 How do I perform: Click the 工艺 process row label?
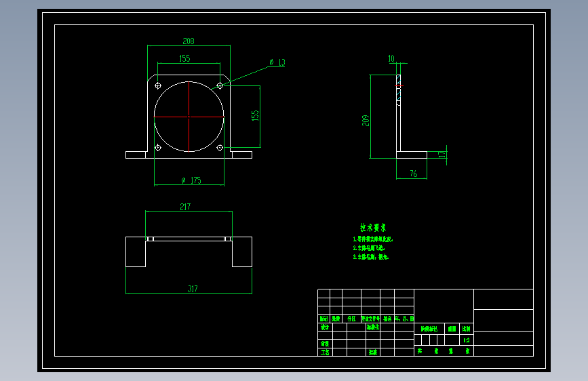click(x=325, y=352)
